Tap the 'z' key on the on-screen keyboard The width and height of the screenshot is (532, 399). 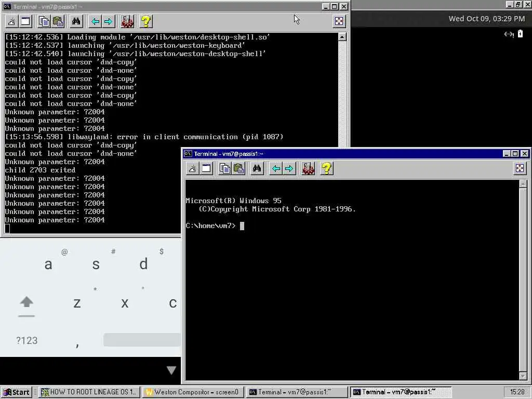pos(77,303)
